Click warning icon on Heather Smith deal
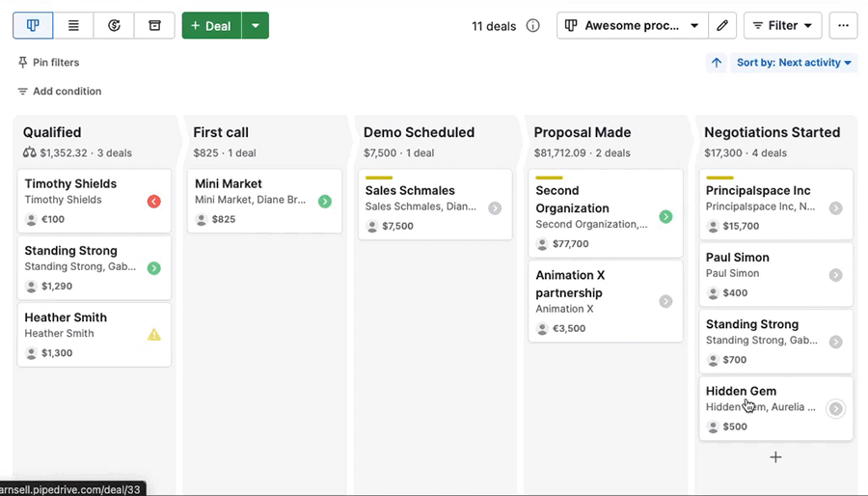The image size is (868, 496). 154,335
